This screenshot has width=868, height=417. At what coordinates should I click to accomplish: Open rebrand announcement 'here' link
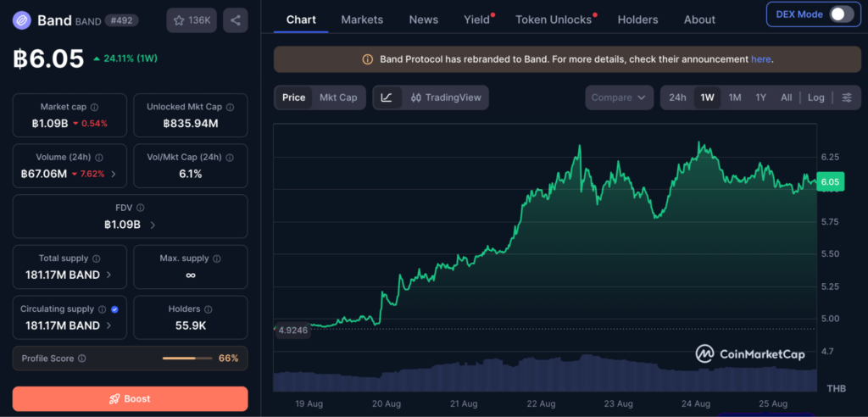tap(760, 59)
